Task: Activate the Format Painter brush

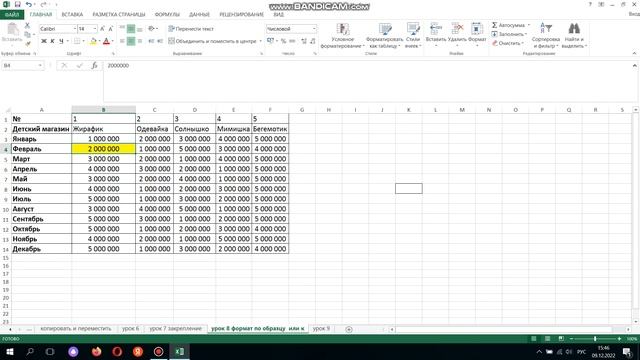Action: click(27, 44)
